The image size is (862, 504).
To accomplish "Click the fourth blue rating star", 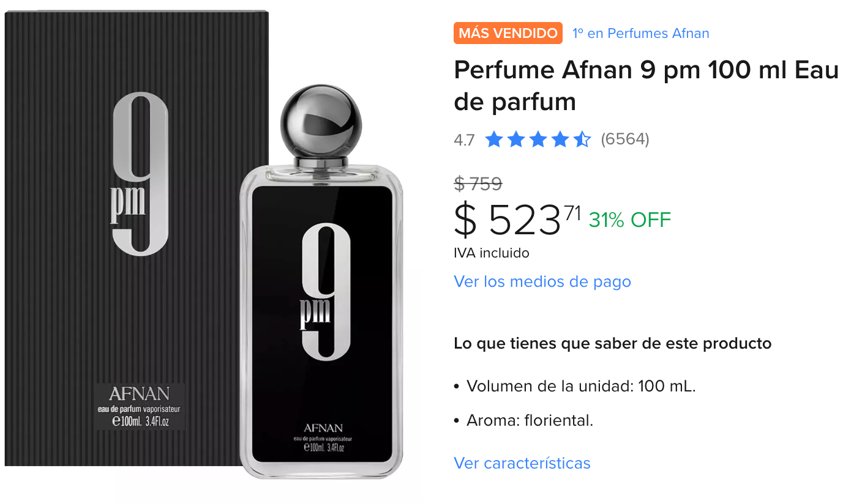I will pyautogui.click(x=560, y=139).
